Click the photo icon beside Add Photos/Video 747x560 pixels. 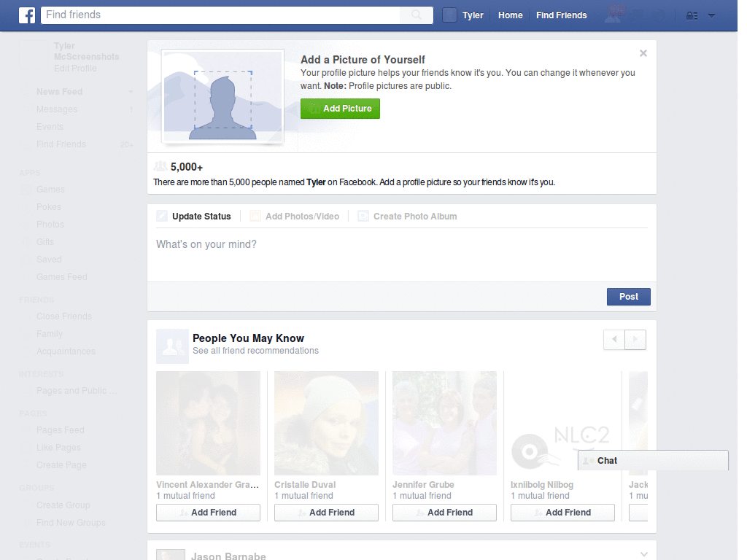255,216
